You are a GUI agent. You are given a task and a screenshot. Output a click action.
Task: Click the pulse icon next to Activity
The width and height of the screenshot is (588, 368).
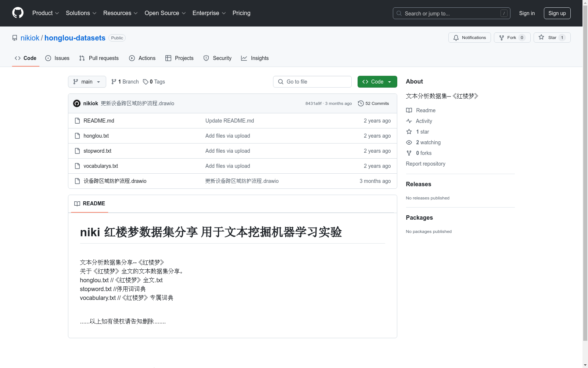click(409, 121)
